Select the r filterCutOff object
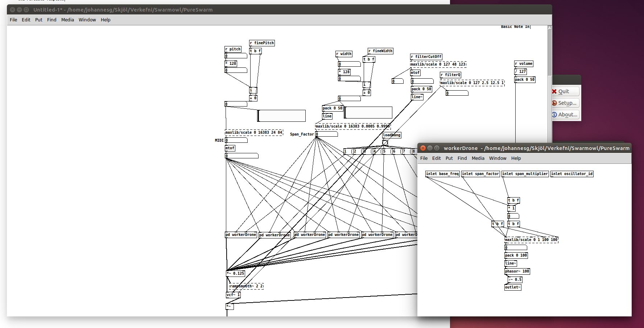644x328 pixels. click(426, 57)
